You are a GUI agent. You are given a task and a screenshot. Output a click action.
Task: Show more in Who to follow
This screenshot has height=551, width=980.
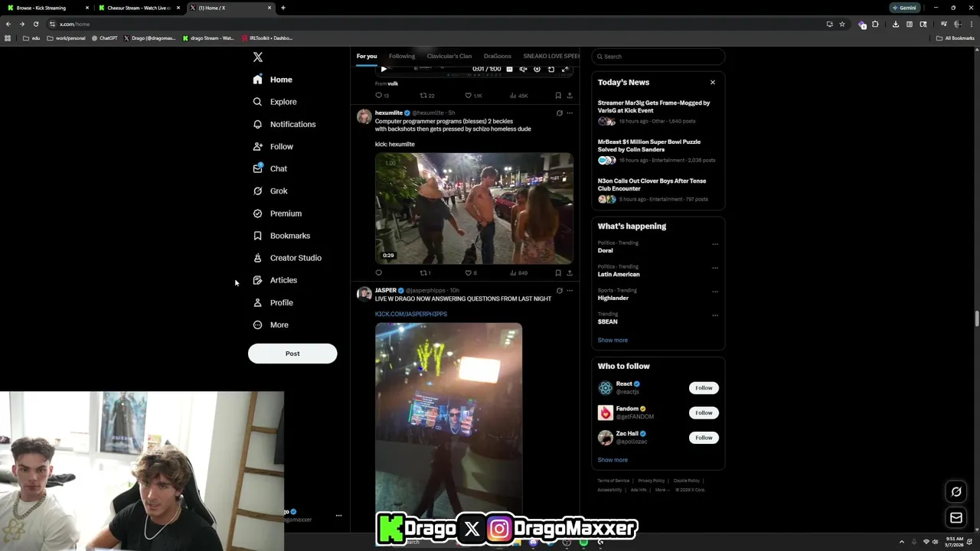tap(612, 460)
